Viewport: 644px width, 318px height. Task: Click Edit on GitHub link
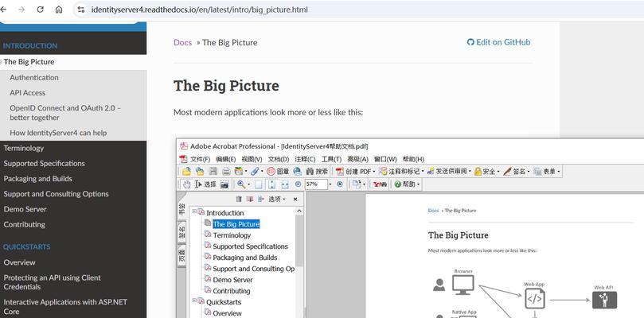tap(498, 42)
